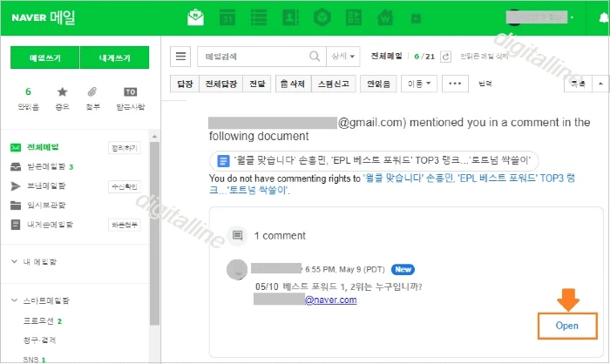Open the Office document icon in header
This screenshot has width=610, height=364.
pyautogui.click(x=354, y=17)
